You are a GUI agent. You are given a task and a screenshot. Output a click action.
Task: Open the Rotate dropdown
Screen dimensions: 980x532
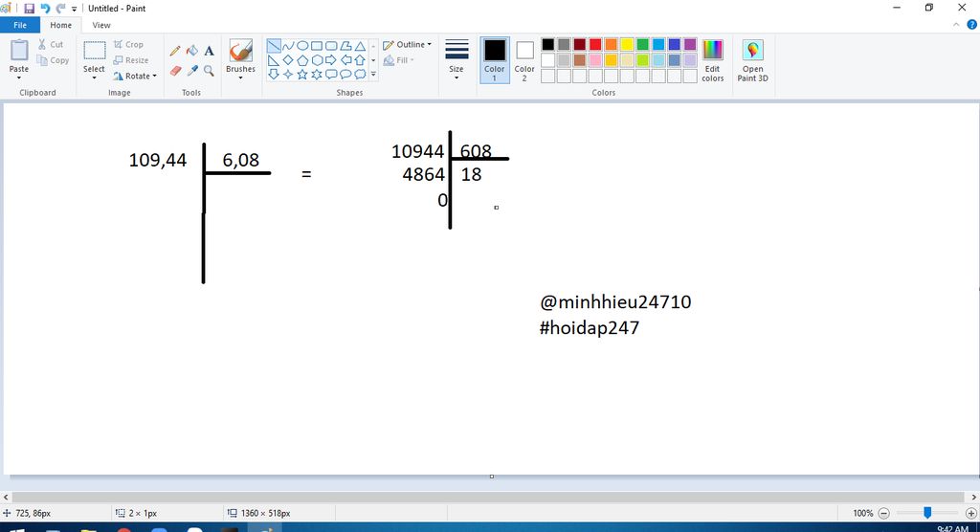point(134,76)
